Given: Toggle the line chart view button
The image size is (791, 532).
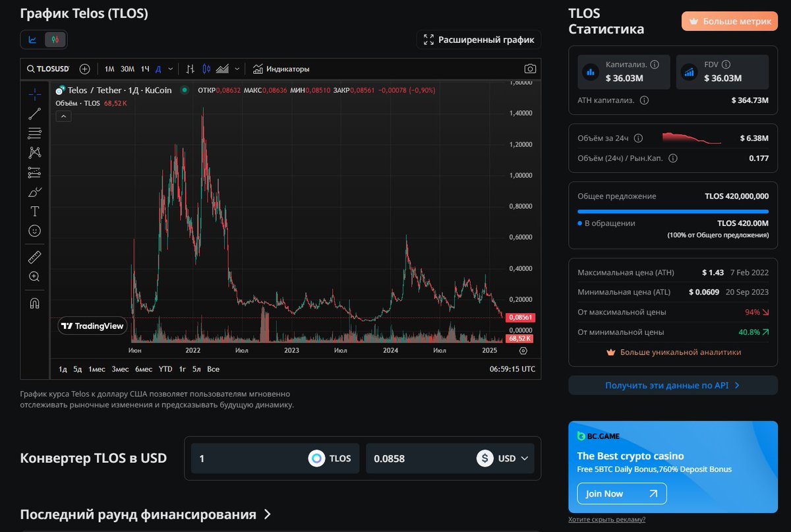Looking at the screenshot, I should pos(32,40).
